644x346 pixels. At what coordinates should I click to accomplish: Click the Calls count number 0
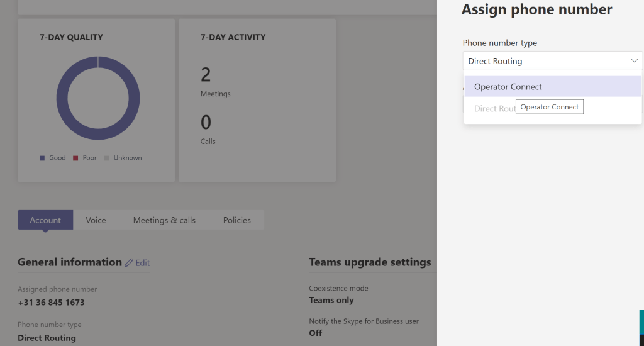206,122
